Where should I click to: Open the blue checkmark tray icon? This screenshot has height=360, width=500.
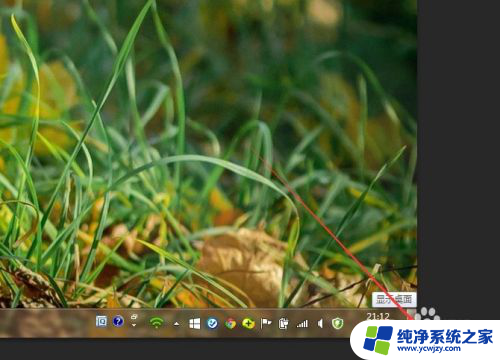coord(212,323)
